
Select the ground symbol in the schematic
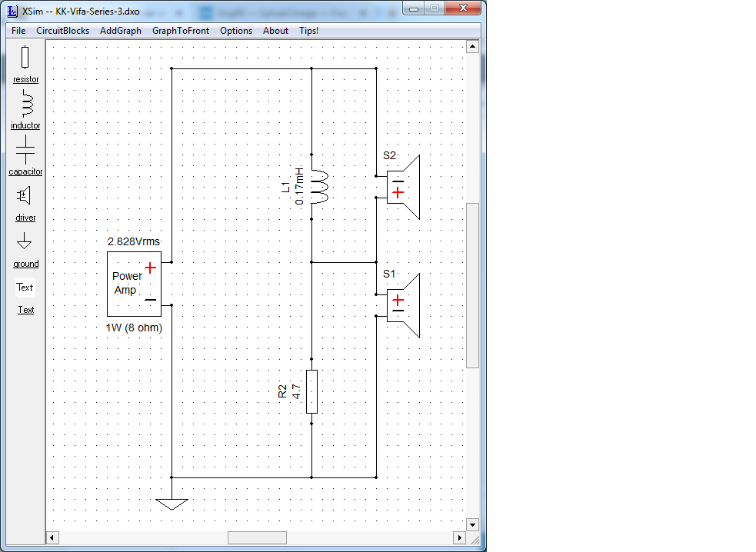pos(172,504)
